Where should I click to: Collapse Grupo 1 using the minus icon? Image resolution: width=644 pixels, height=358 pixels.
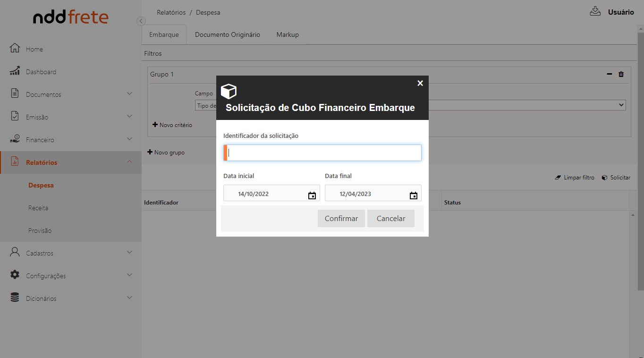[609, 74]
